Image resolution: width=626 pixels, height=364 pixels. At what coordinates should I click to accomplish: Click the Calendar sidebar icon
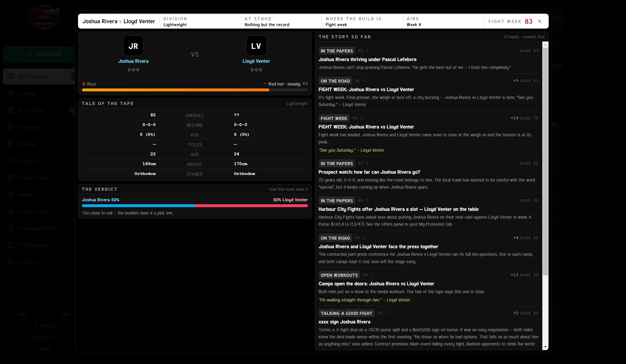pos(11,93)
